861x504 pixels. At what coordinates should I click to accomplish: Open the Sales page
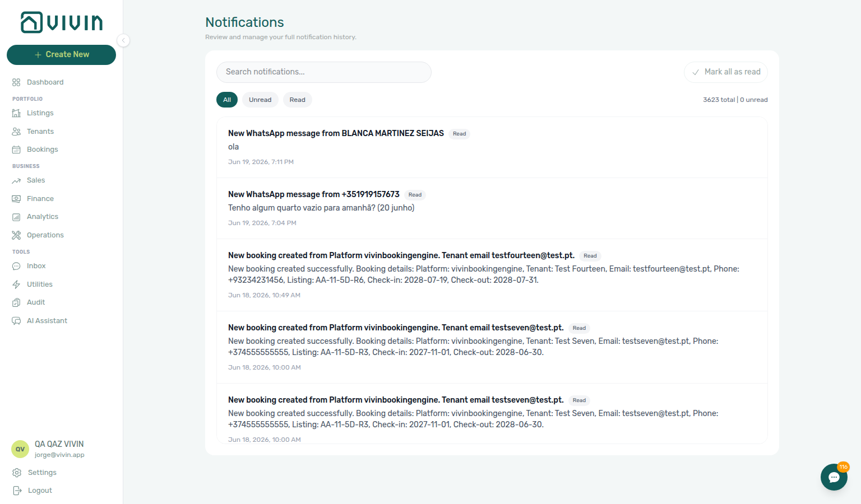click(x=36, y=180)
